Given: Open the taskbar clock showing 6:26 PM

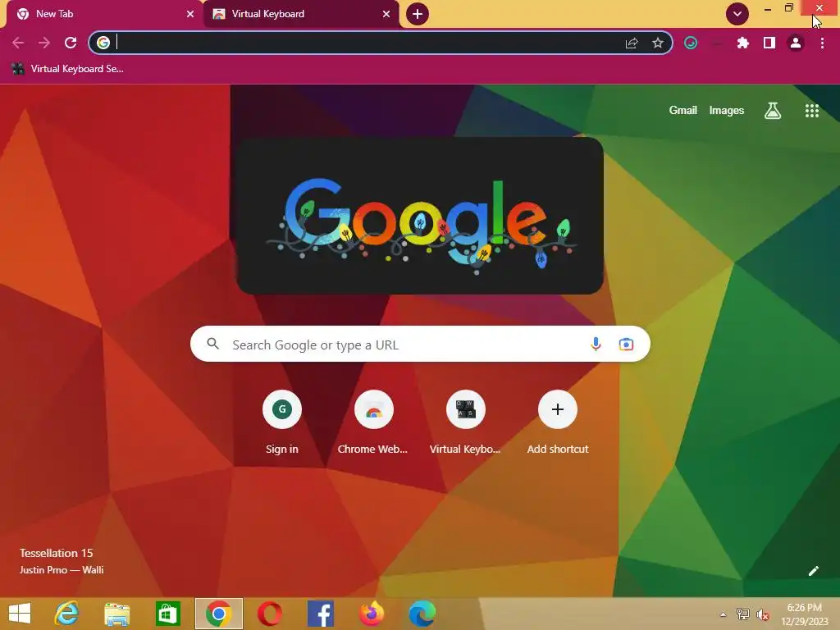Looking at the screenshot, I should tap(805, 614).
